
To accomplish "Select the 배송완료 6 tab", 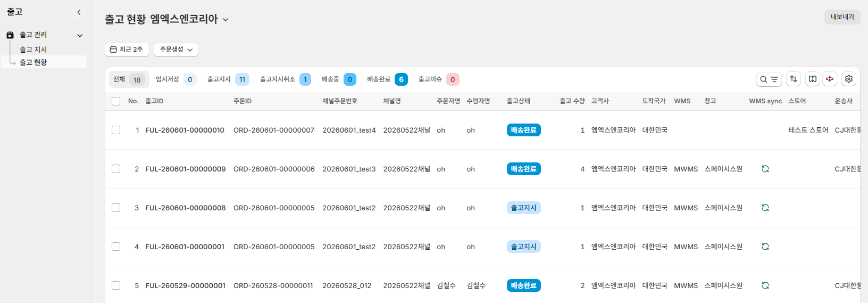I will [x=387, y=79].
